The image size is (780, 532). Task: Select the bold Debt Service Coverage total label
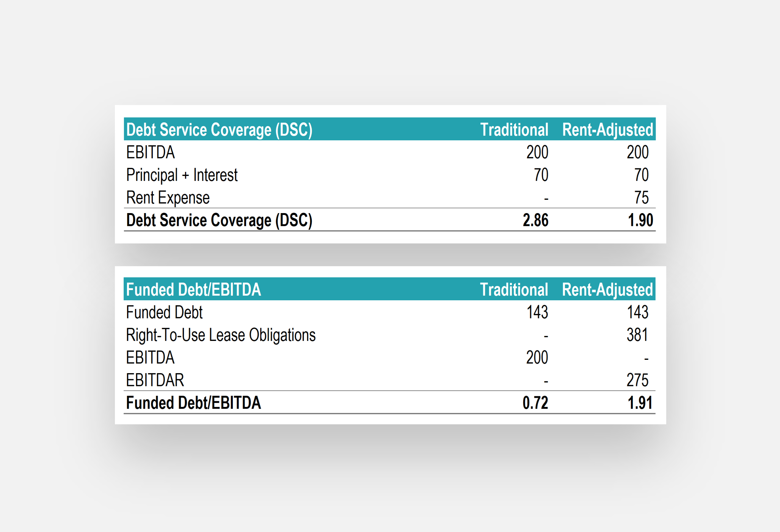pyautogui.click(x=219, y=220)
